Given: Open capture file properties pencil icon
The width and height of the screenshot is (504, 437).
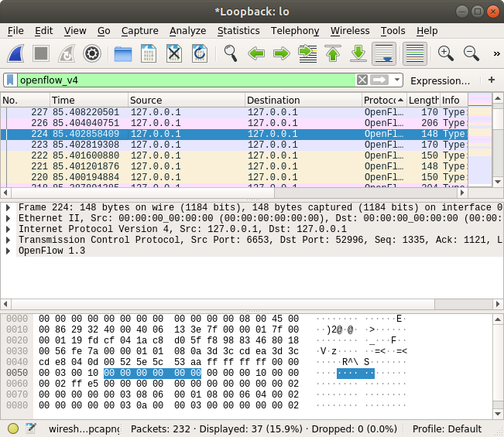Looking at the screenshot, I should (31, 428).
